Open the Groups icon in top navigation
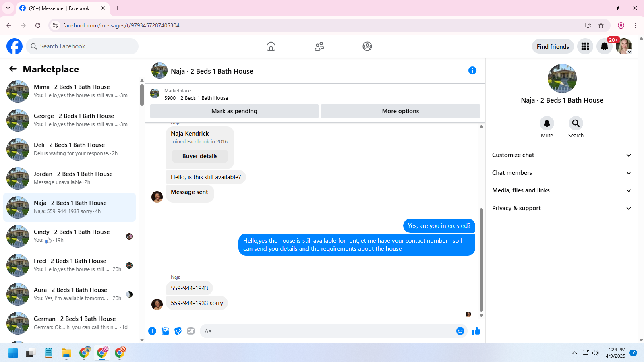 click(367, 46)
